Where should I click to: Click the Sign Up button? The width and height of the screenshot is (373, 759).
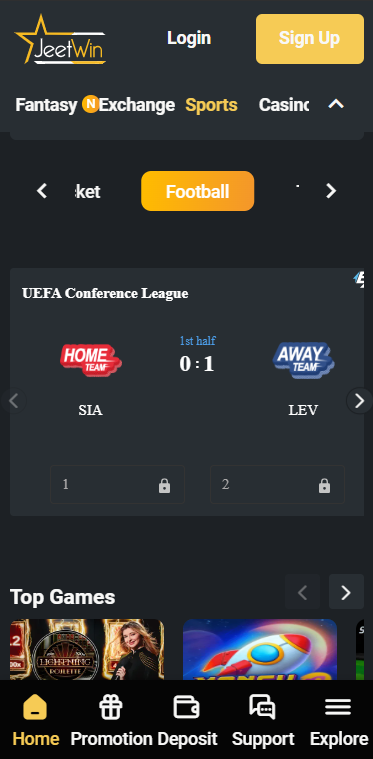click(x=310, y=39)
